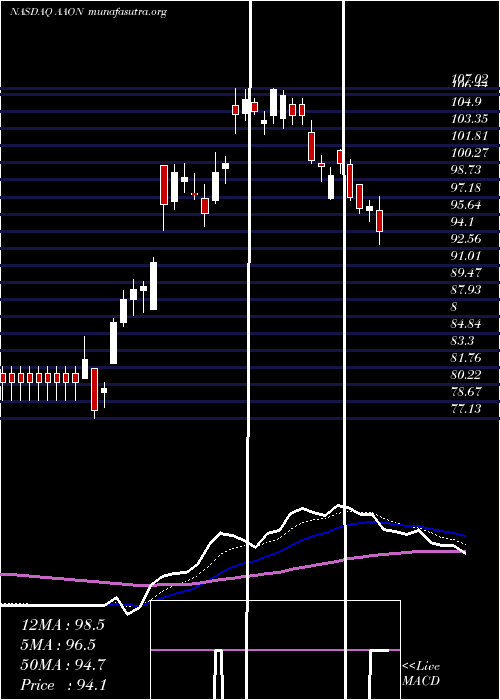Viewport: 500px width, 700px height.
Task: Click the last red candlestick near 94.1
Action: click(x=379, y=221)
